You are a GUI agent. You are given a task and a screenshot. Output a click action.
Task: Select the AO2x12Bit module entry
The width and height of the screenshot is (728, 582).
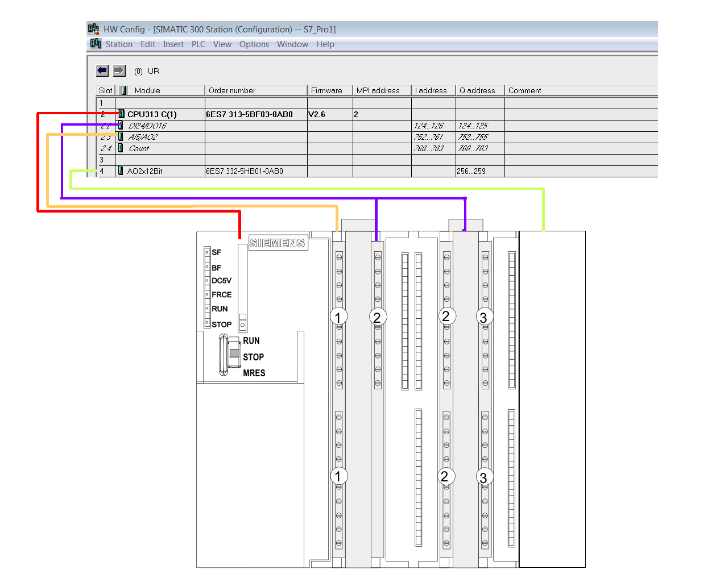tap(145, 171)
